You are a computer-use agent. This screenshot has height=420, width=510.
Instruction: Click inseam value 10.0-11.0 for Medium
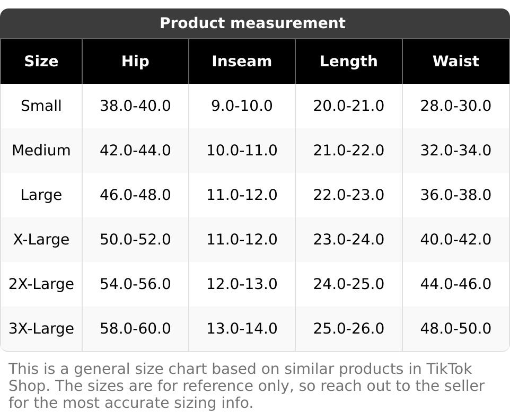pos(242,151)
